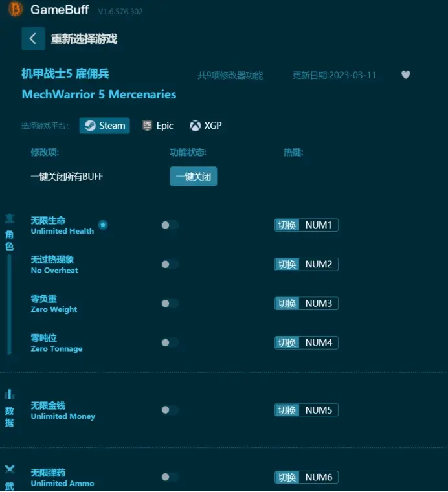Image resolution: width=448 pixels, height=492 pixels.
Task: Switch to the Epic platform tab
Action: 158,126
